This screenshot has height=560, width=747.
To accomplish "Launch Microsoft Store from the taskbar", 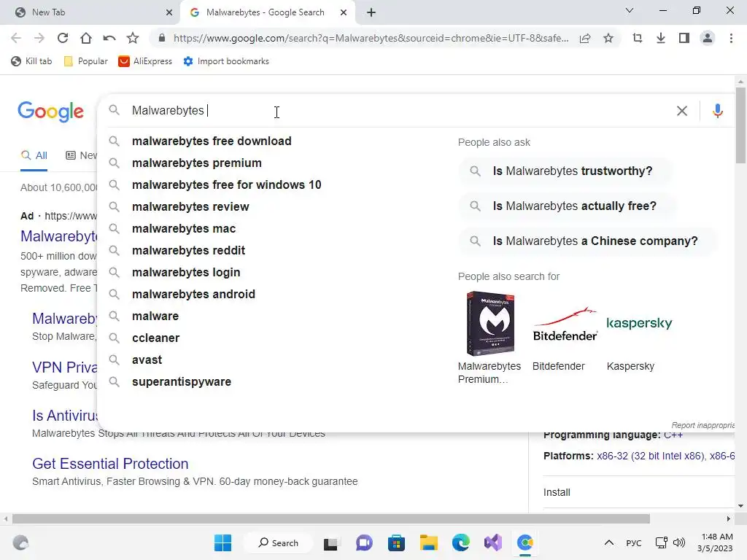I will (x=396, y=542).
